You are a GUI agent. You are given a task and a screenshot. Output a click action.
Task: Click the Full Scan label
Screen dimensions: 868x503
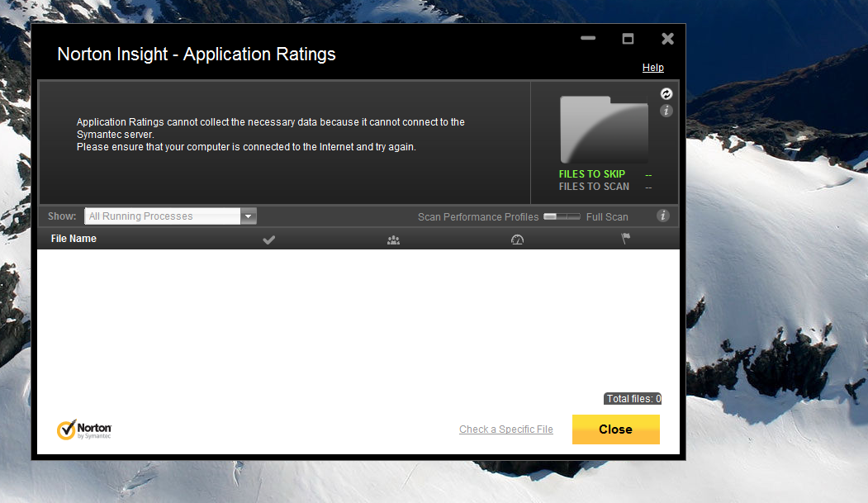click(x=607, y=217)
